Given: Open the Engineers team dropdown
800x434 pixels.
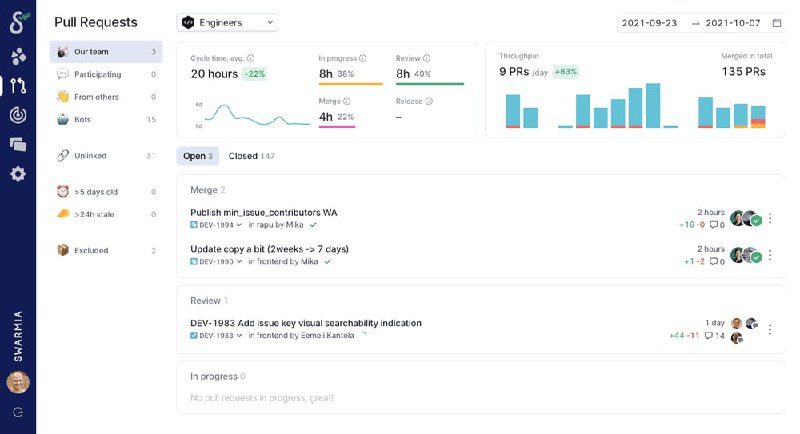Looking at the screenshot, I should (x=227, y=22).
